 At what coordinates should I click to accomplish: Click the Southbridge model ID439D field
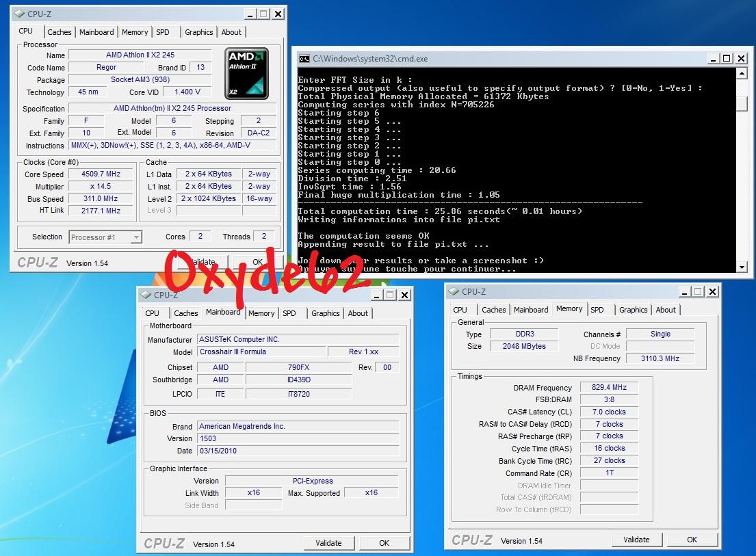pos(298,380)
